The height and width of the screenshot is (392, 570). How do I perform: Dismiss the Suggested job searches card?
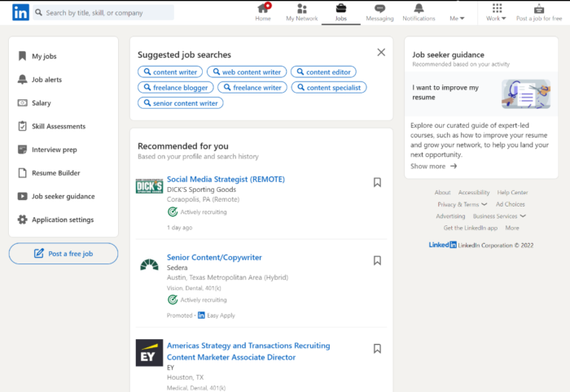pos(381,52)
